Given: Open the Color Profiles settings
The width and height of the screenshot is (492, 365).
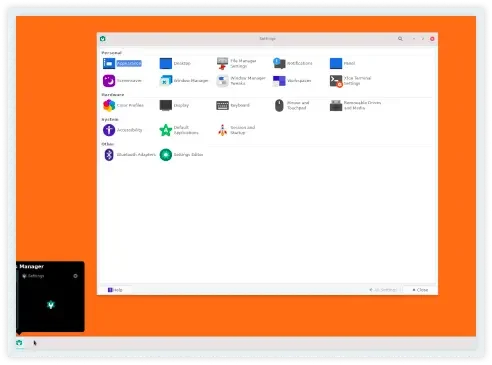Looking at the screenshot, I should click(x=123, y=105).
